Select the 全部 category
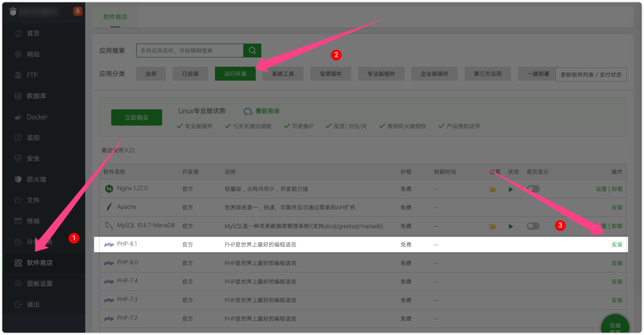 [x=151, y=74]
